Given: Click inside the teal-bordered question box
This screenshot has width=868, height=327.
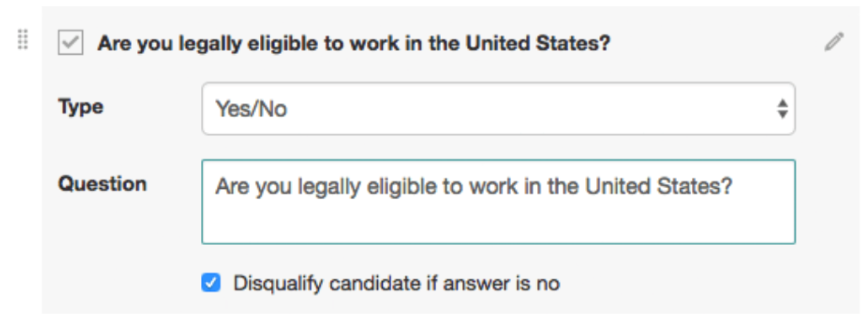Looking at the screenshot, I should click(x=498, y=201).
